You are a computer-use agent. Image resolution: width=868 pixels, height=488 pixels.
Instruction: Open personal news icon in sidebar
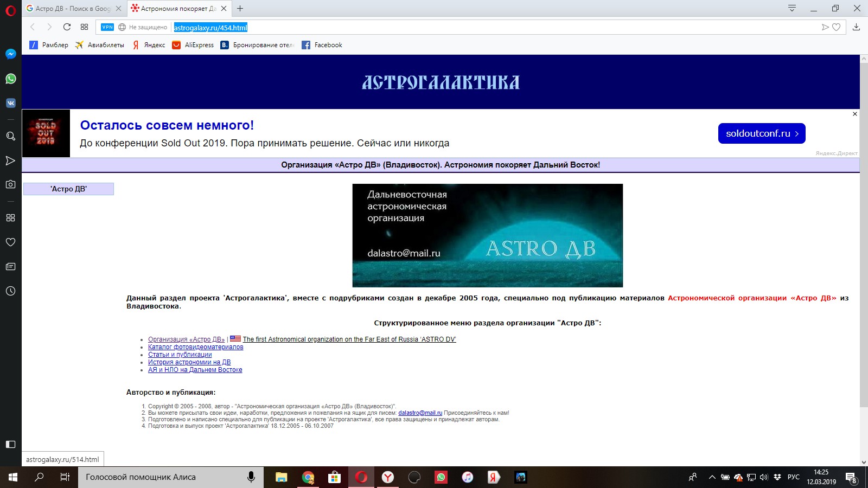click(10, 266)
